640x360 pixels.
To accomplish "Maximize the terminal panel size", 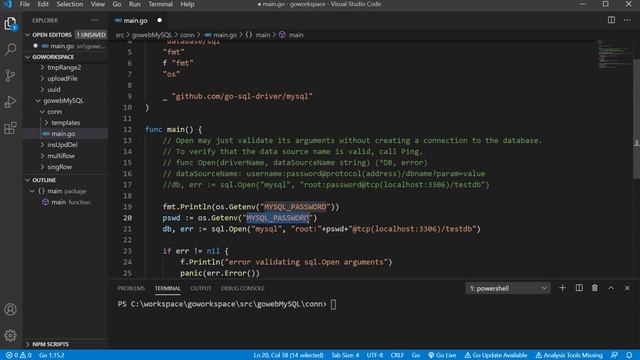I will (x=611, y=288).
